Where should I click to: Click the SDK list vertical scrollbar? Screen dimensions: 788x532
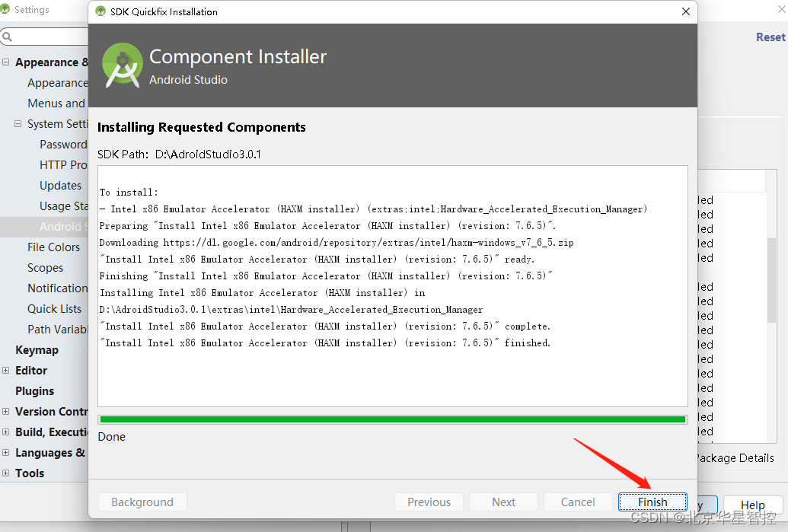point(771,280)
